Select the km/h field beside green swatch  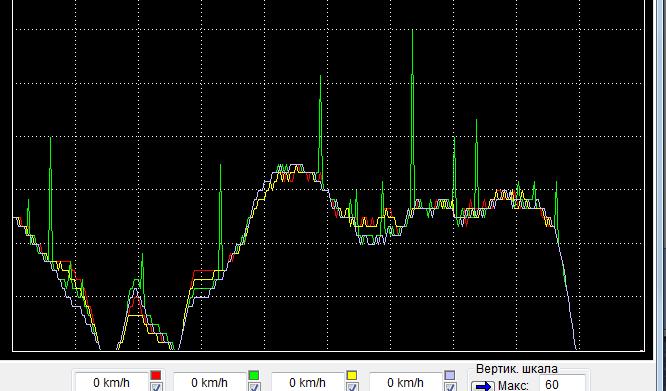click(210, 382)
